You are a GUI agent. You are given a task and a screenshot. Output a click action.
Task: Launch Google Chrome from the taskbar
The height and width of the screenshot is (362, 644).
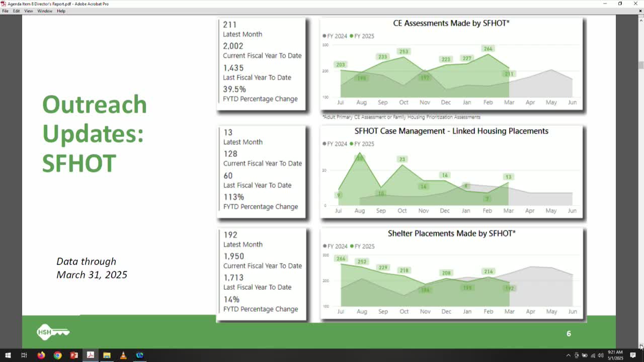coord(57,355)
